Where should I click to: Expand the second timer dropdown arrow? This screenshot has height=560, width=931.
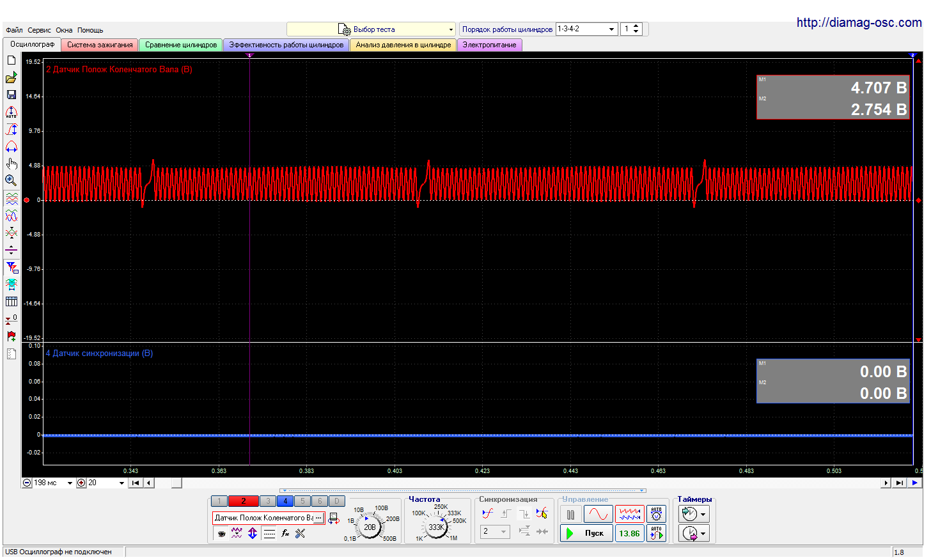[703, 533]
